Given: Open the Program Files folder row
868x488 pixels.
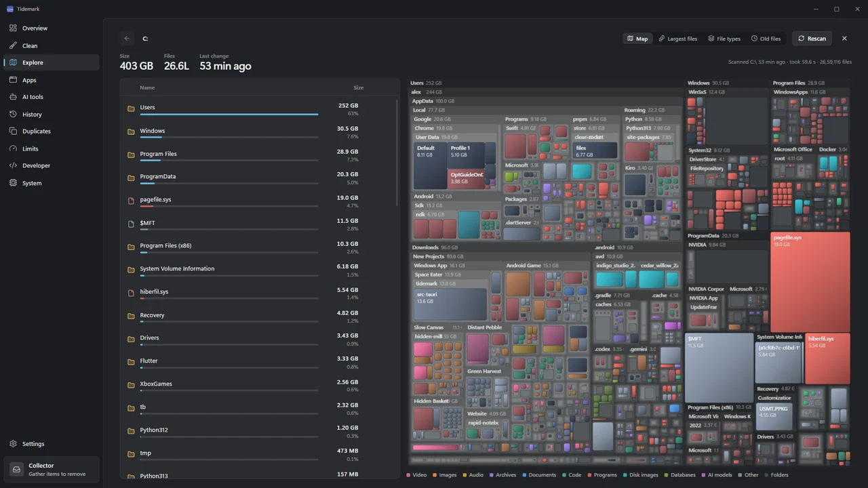Looking at the screenshot, I should (258, 155).
